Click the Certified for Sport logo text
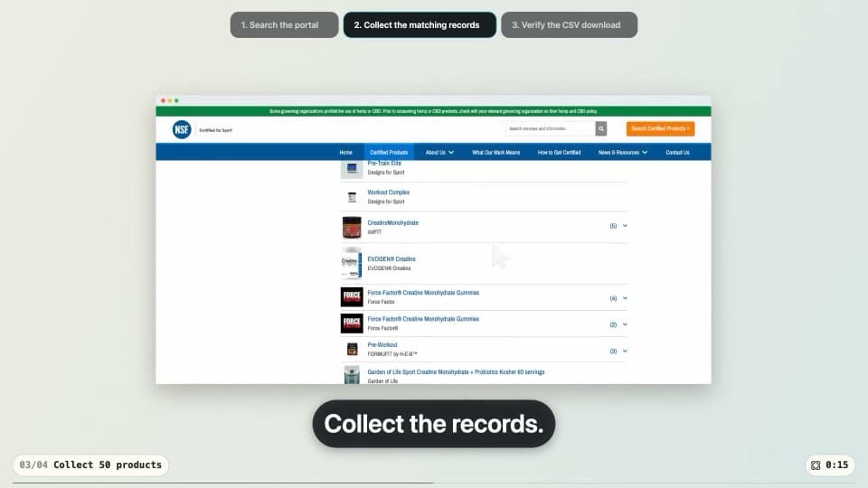 [x=216, y=130]
